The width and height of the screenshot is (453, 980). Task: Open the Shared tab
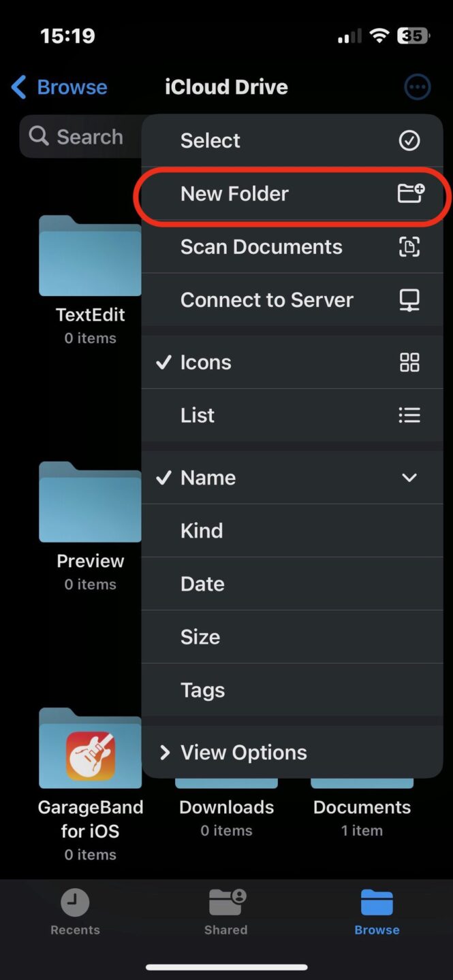click(x=226, y=912)
